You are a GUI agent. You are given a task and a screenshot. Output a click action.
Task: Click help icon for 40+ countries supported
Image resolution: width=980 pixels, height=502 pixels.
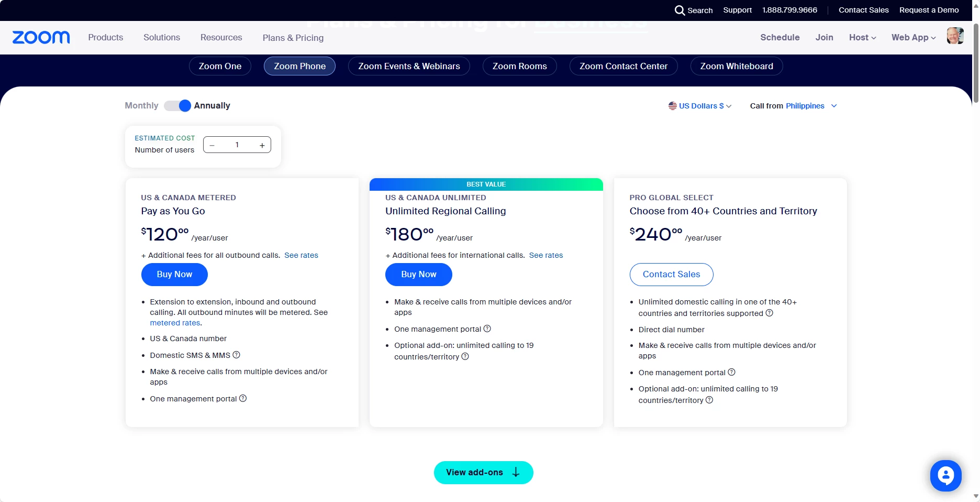(x=770, y=313)
